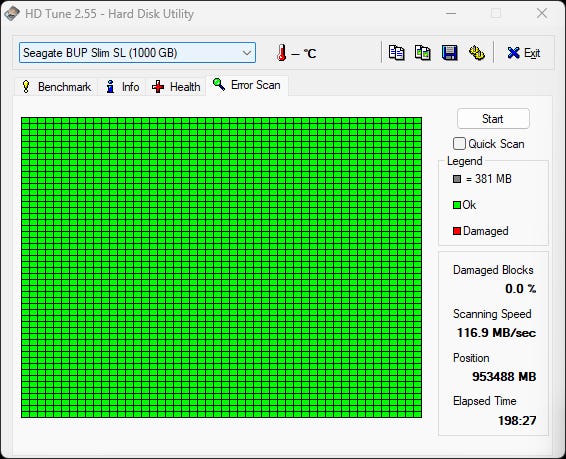566x459 pixels.
Task: Click the green Ok legend swatch
Action: [457, 205]
